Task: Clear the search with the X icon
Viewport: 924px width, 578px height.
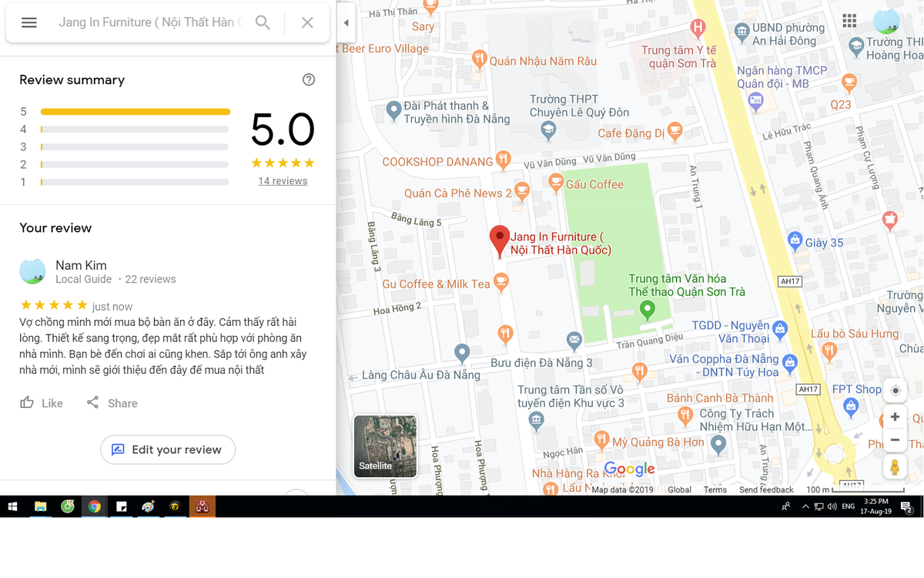Action: pyautogui.click(x=307, y=22)
